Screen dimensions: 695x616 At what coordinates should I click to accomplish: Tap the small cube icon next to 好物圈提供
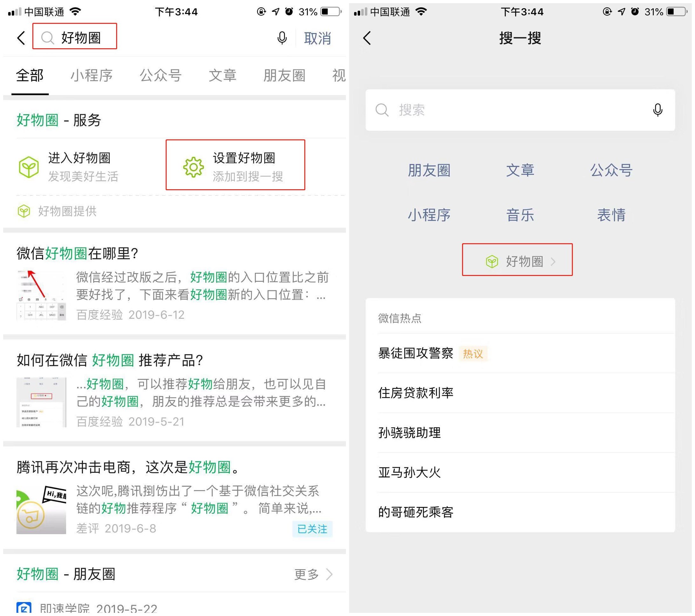click(24, 211)
